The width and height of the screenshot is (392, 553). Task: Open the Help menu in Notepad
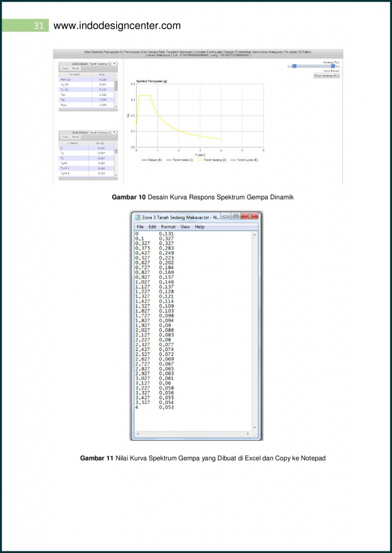pyautogui.click(x=200, y=227)
